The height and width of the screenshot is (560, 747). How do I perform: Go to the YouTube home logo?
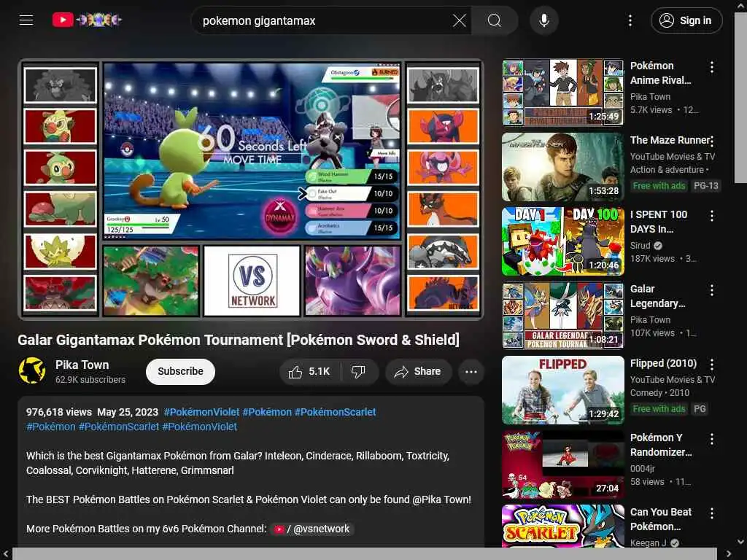click(88, 20)
